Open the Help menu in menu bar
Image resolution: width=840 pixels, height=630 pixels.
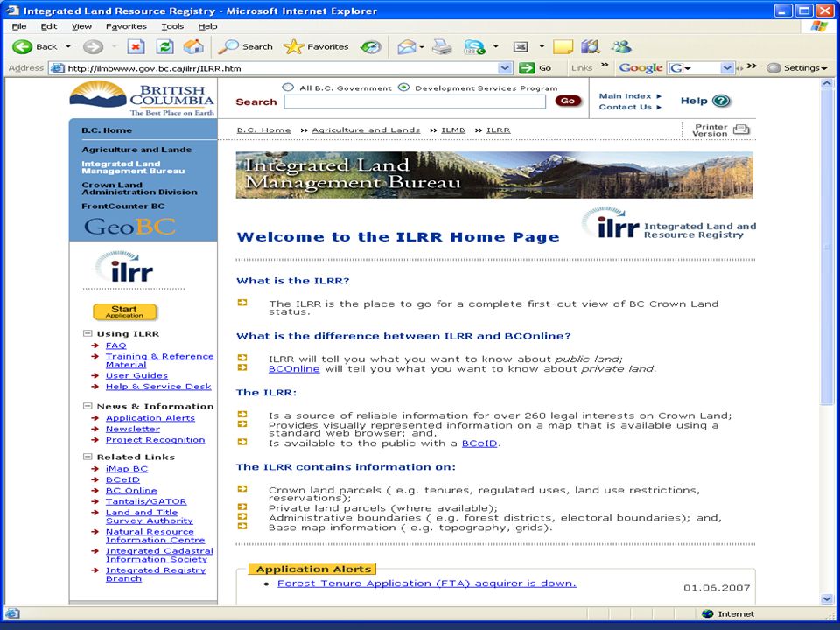[208, 26]
